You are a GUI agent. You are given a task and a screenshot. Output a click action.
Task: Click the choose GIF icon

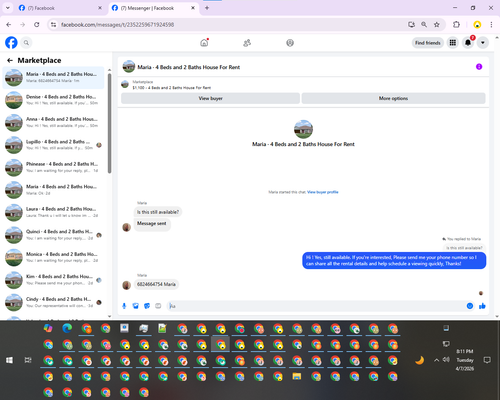(158, 306)
